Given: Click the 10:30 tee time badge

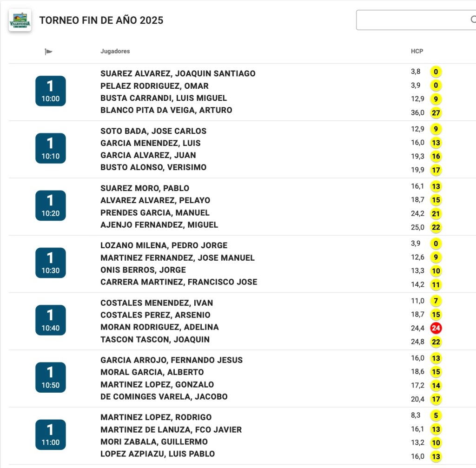Looking at the screenshot, I should click(51, 263).
